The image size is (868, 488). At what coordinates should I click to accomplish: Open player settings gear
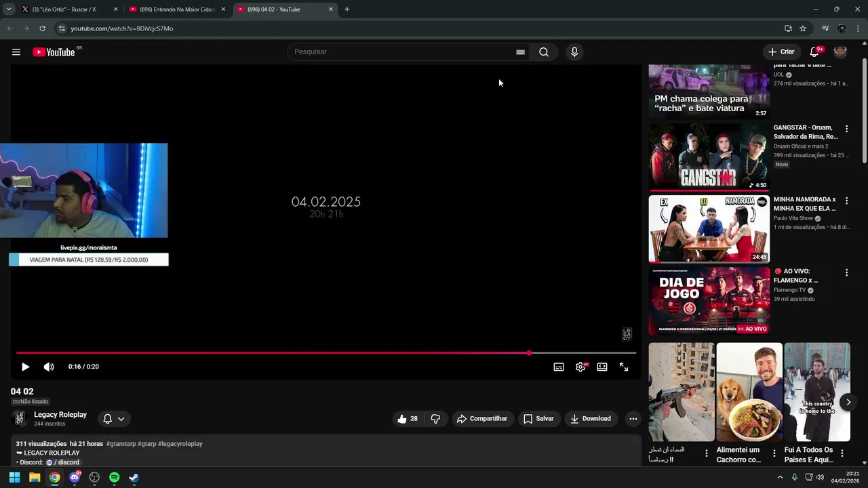pyautogui.click(x=580, y=367)
